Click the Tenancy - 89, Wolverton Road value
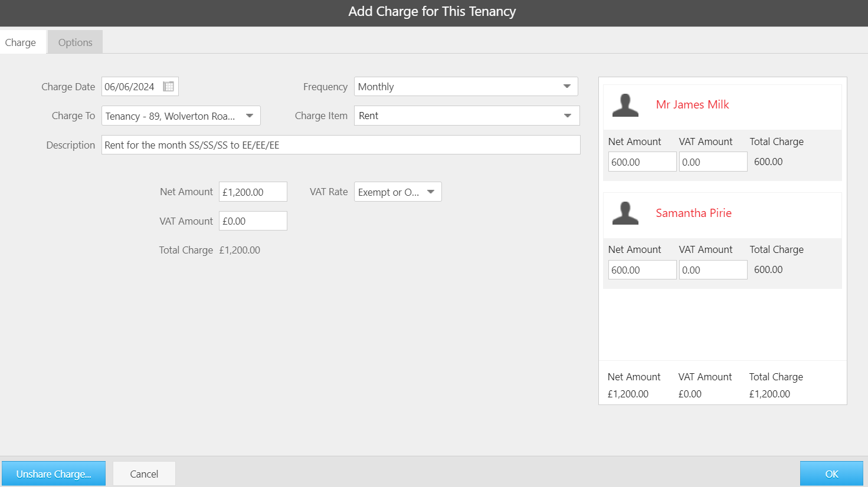Screen dimensions: 868x487 pyautogui.click(x=170, y=116)
